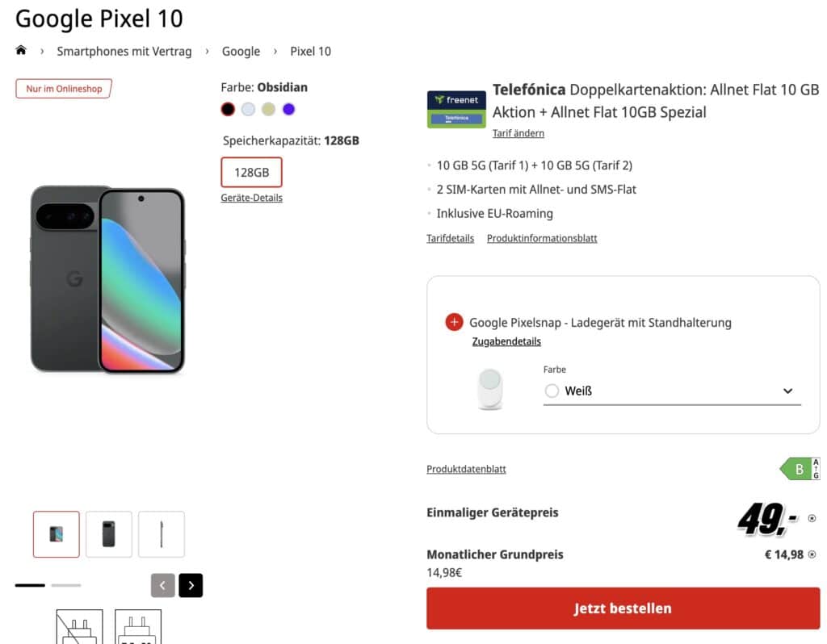
Task: Click info icon beside € 14,98
Action: point(812,554)
